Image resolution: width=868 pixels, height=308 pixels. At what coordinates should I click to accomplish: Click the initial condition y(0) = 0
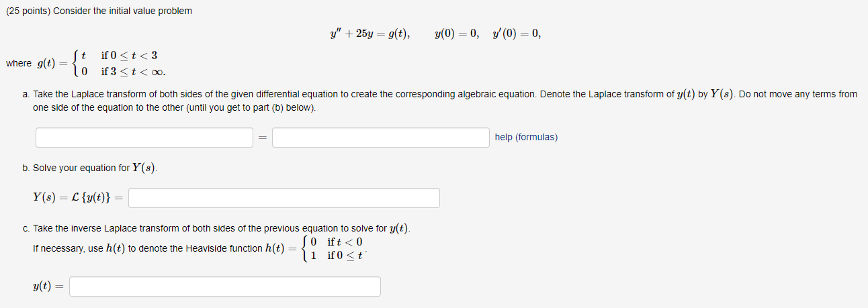457,34
